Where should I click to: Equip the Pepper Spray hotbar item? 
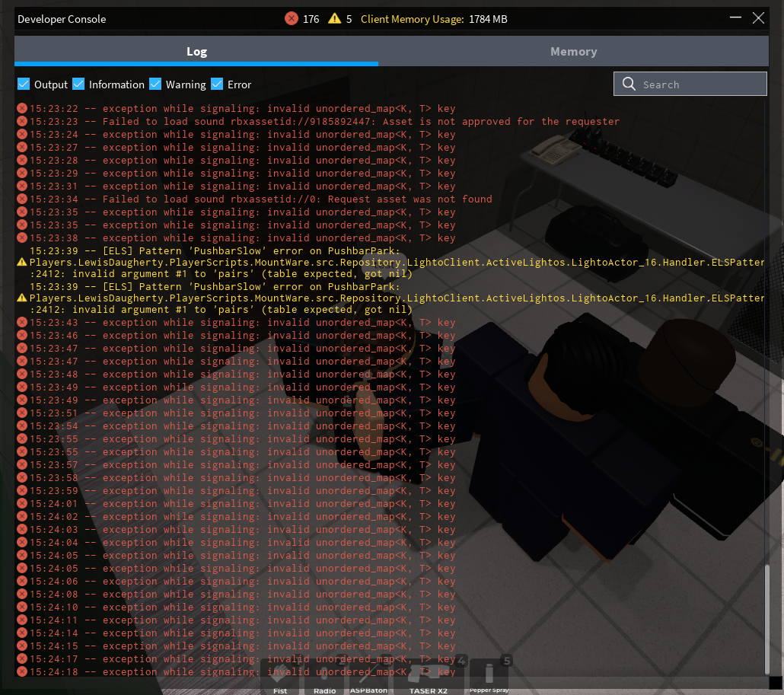click(489, 676)
